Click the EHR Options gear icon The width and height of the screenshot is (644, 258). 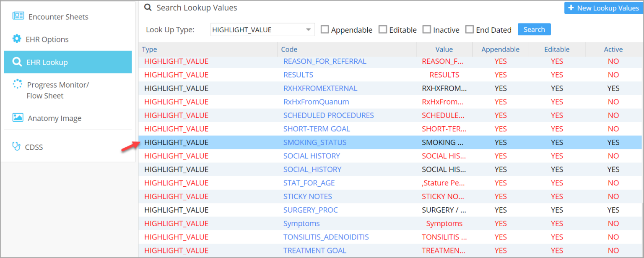(x=17, y=39)
